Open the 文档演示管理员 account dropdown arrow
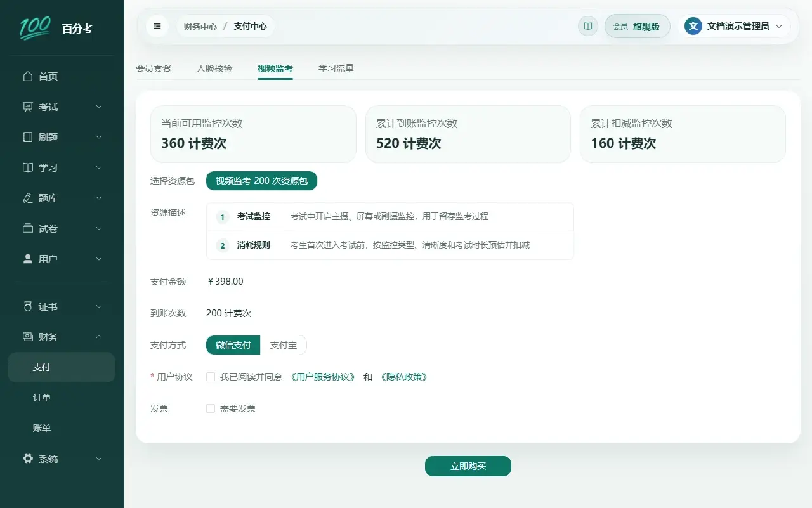This screenshot has height=508, width=812. (x=779, y=26)
